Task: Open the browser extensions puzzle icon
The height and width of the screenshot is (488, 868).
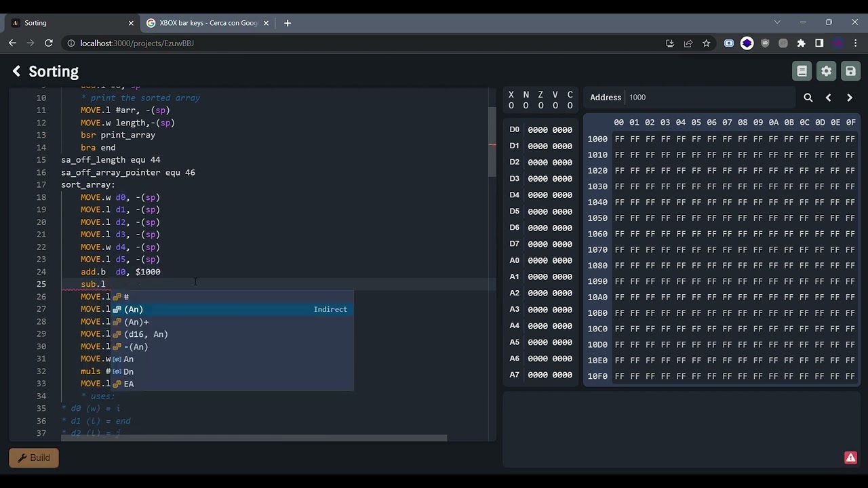Action: pos(801,43)
